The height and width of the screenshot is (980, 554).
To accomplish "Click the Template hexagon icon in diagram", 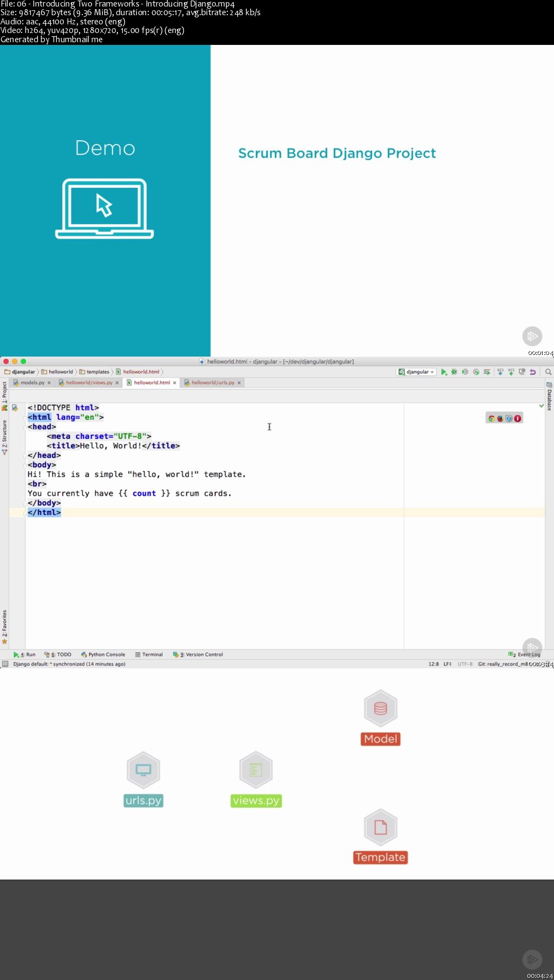I will pyautogui.click(x=380, y=827).
